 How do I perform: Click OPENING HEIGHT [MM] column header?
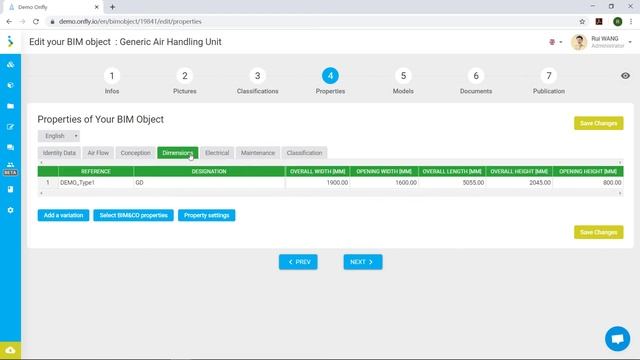point(588,171)
